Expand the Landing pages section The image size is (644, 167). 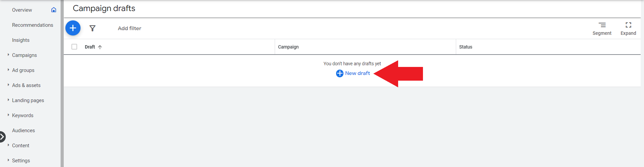8,100
